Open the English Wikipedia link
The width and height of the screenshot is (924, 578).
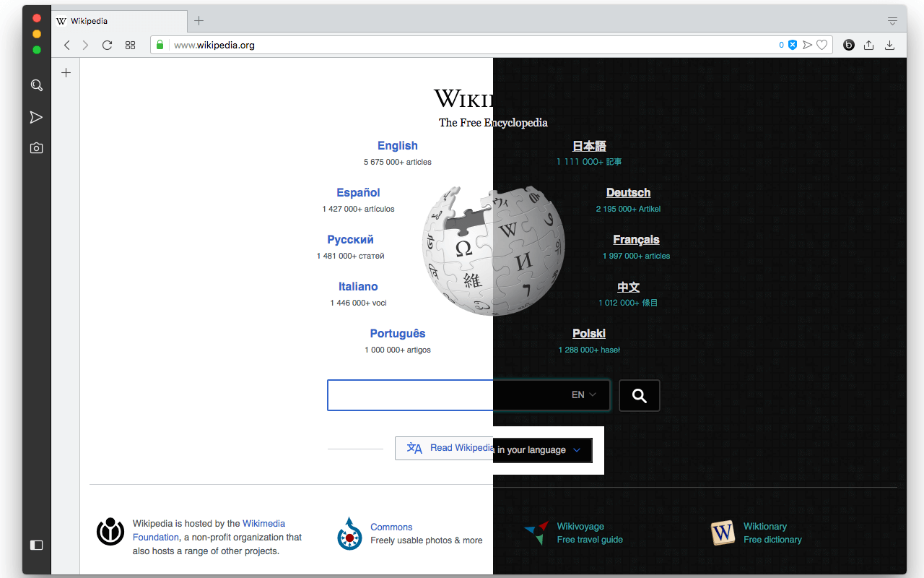click(398, 145)
